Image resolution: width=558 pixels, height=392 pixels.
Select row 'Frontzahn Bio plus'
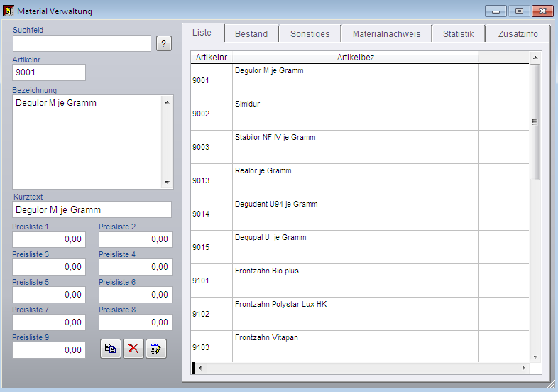point(360,281)
